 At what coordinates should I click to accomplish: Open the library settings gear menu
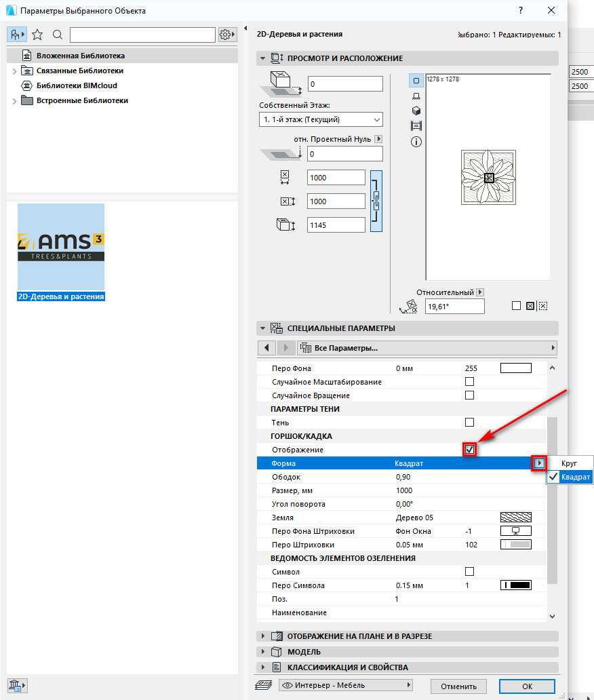pos(227,35)
